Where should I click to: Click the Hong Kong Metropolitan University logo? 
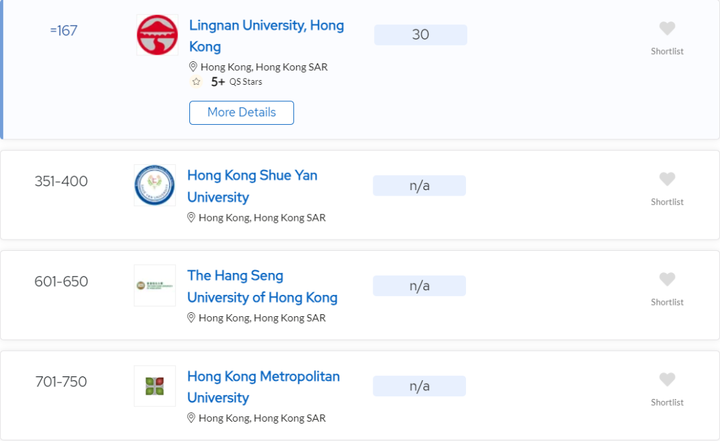[x=154, y=386]
